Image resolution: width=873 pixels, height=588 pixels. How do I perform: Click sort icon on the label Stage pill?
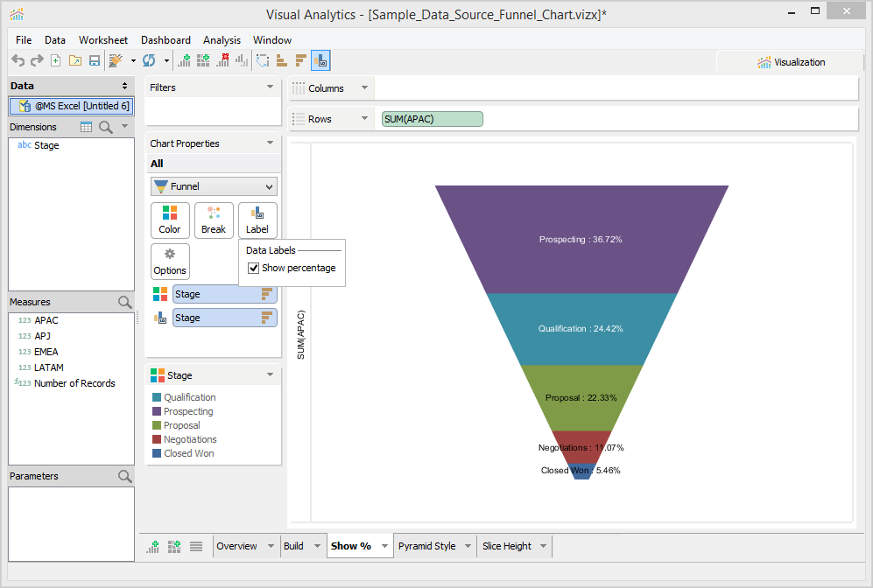click(x=267, y=318)
